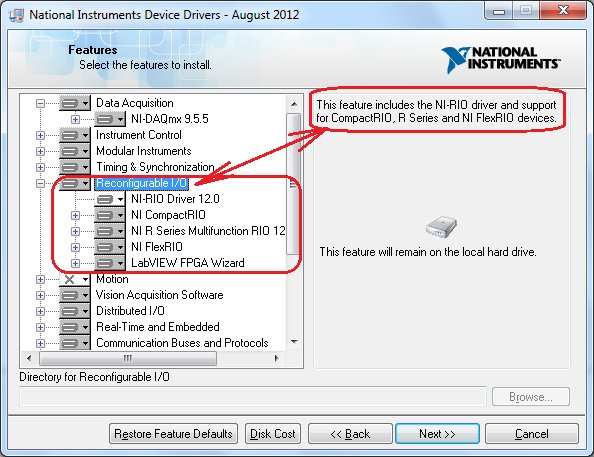Click the LabVIEW FPGA Wizard drive icon
This screenshot has height=457, width=594.
[x=110, y=263]
